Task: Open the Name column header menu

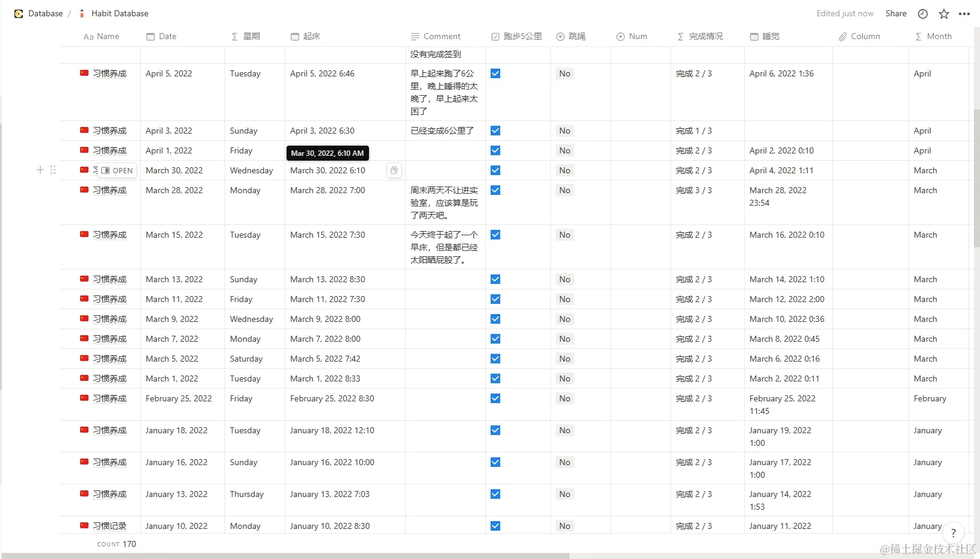Action: point(101,37)
